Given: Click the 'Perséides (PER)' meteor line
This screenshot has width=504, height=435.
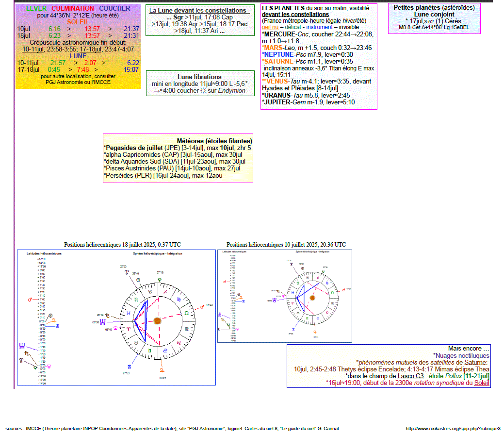Looking at the screenshot, I should 163,176.
